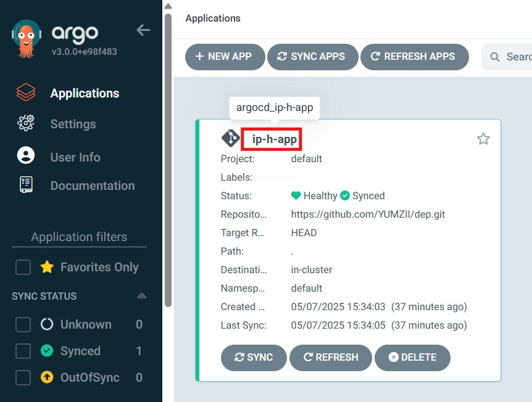Focus the search applications field

507,57
